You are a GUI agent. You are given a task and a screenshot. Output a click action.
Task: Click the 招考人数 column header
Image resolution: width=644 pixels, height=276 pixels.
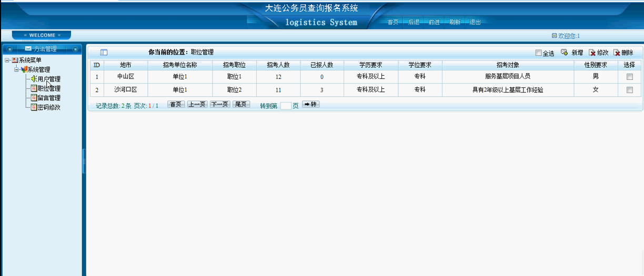pyautogui.click(x=278, y=65)
